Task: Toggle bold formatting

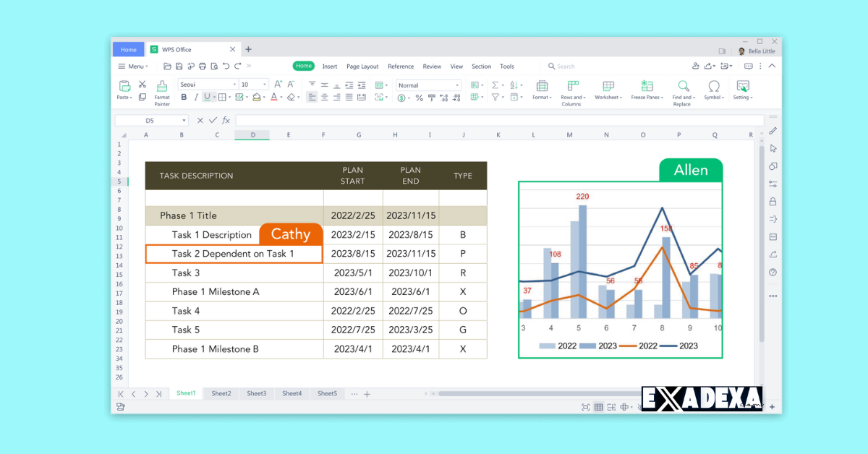Action: coord(184,97)
